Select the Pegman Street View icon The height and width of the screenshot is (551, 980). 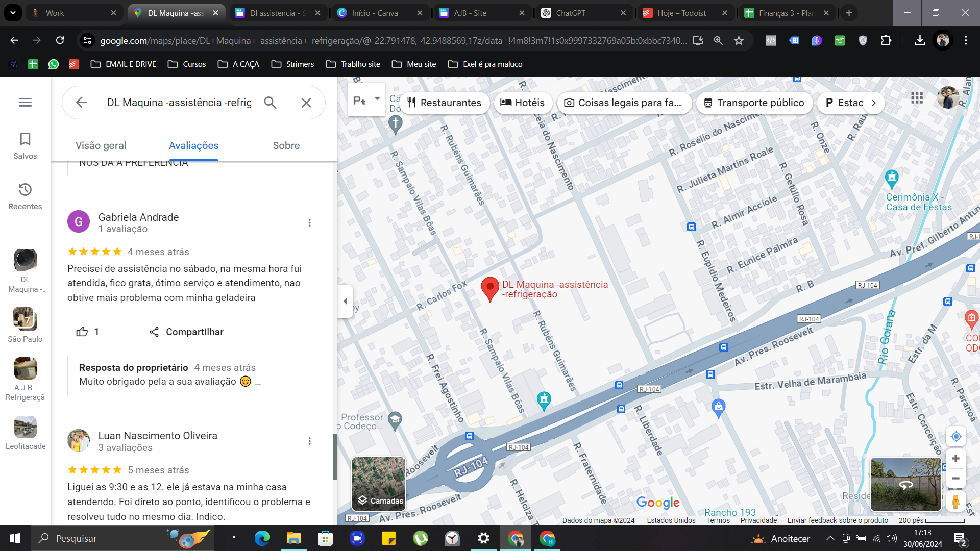956,501
